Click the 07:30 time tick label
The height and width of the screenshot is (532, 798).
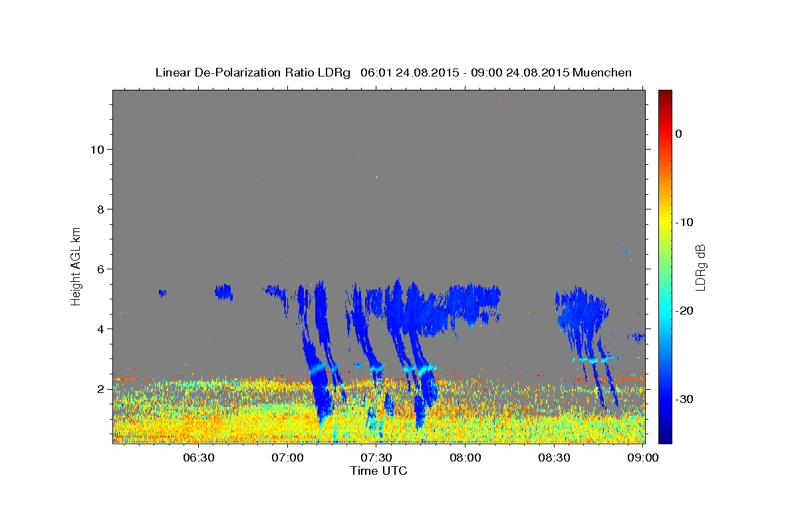point(376,458)
